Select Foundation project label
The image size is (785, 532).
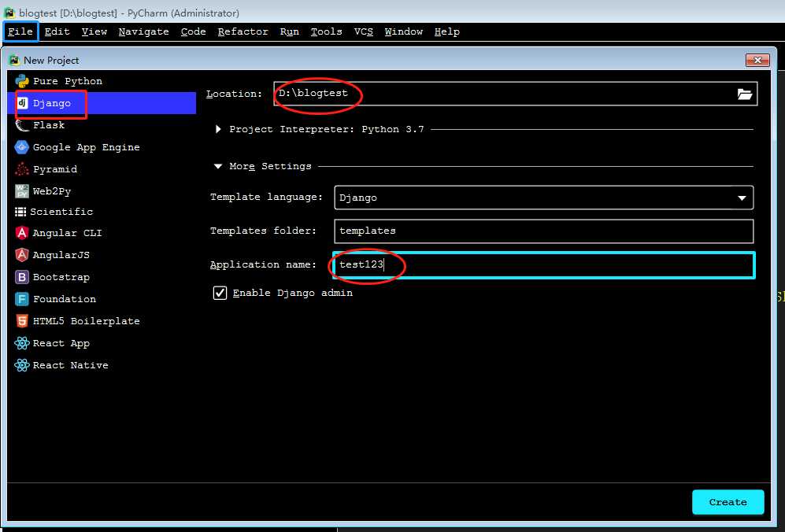65,299
